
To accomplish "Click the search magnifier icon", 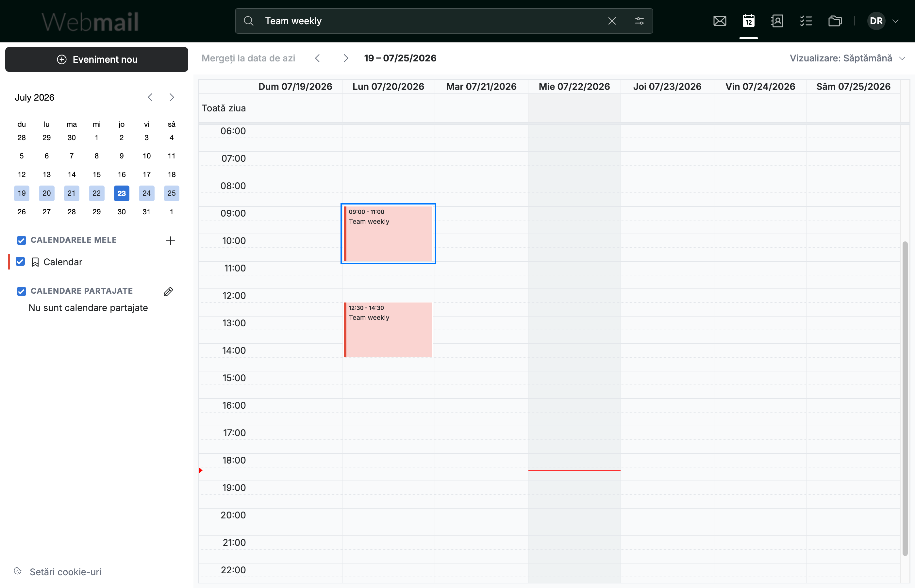I will [249, 21].
